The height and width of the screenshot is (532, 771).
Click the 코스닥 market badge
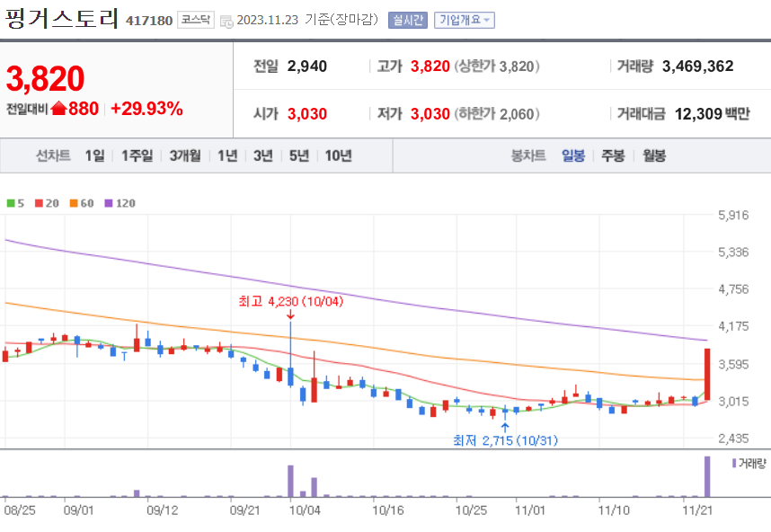tap(196, 20)
